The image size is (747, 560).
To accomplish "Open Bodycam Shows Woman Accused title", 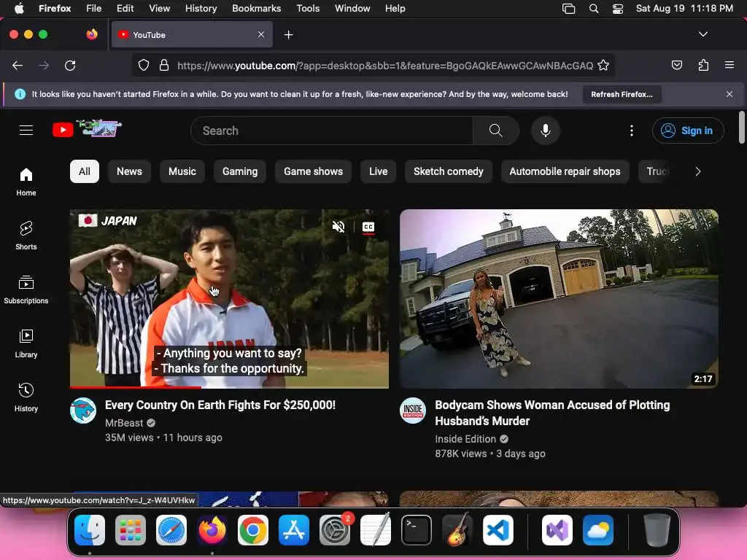I will [552, 413].
